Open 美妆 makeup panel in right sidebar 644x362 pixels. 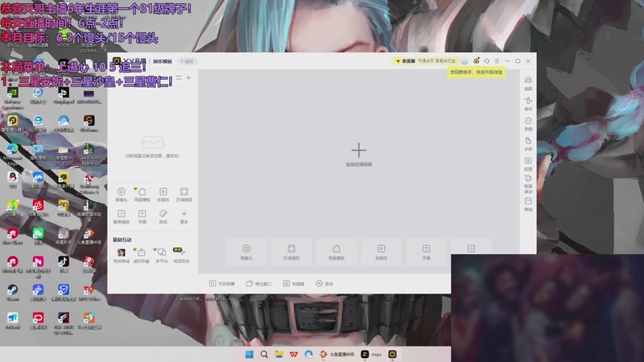point(528,104)
